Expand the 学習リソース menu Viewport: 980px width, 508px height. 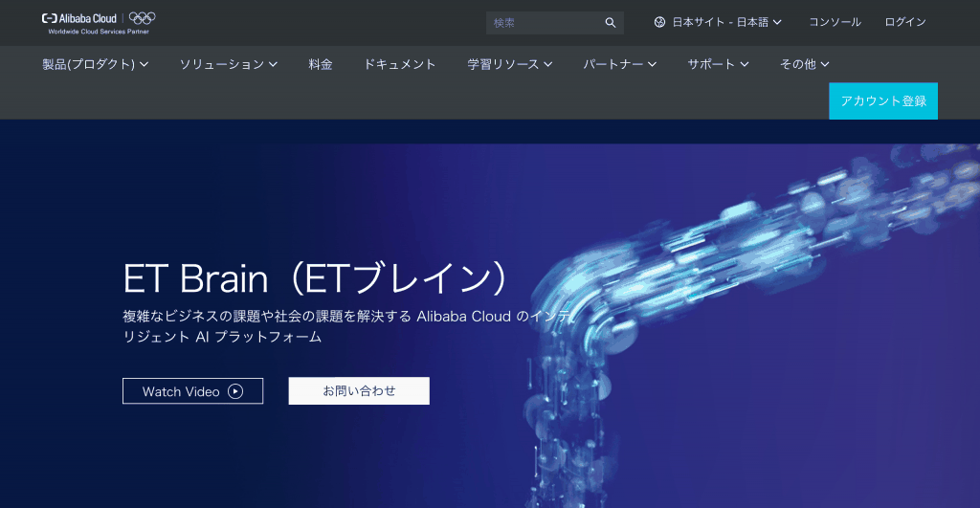point(509,64)
